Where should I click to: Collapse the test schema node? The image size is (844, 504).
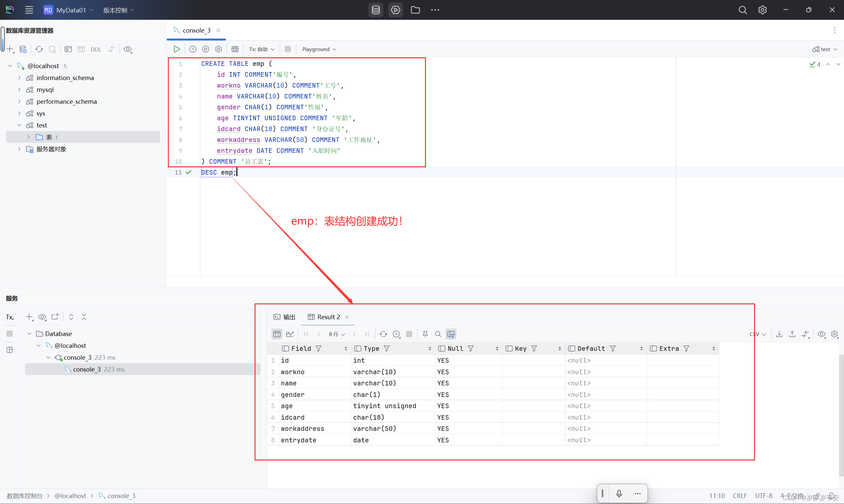pos(19,125)
